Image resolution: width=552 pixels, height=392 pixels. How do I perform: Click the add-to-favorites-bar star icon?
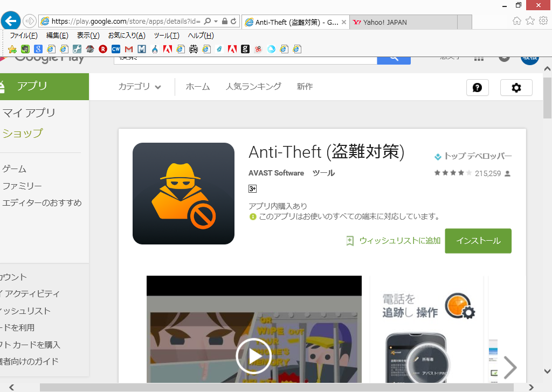tap(12, 49)
